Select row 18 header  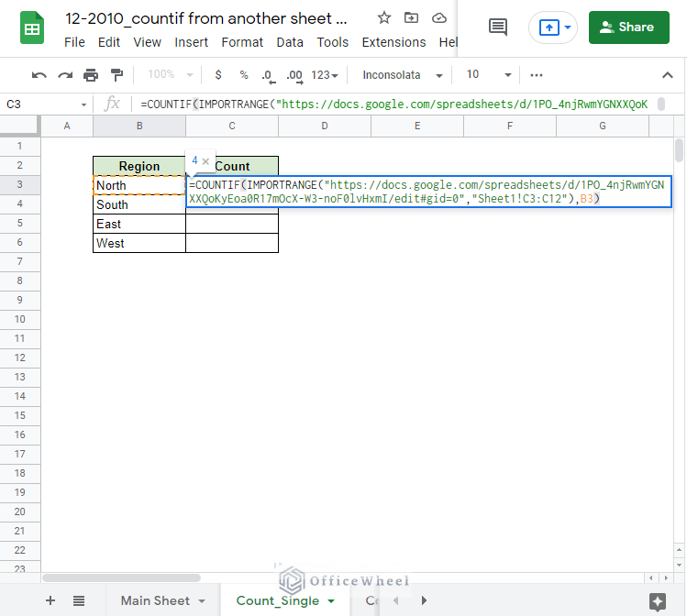tap(19, 473)
